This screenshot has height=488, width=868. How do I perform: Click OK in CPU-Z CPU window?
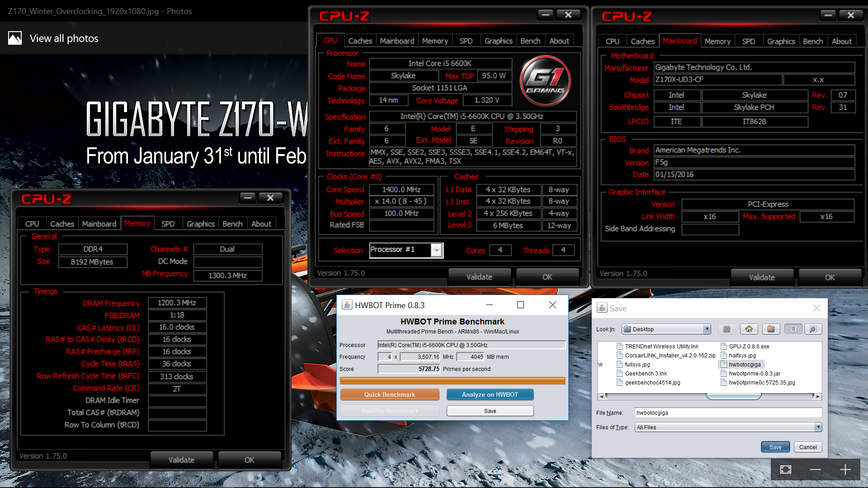(x=547, y=277)
